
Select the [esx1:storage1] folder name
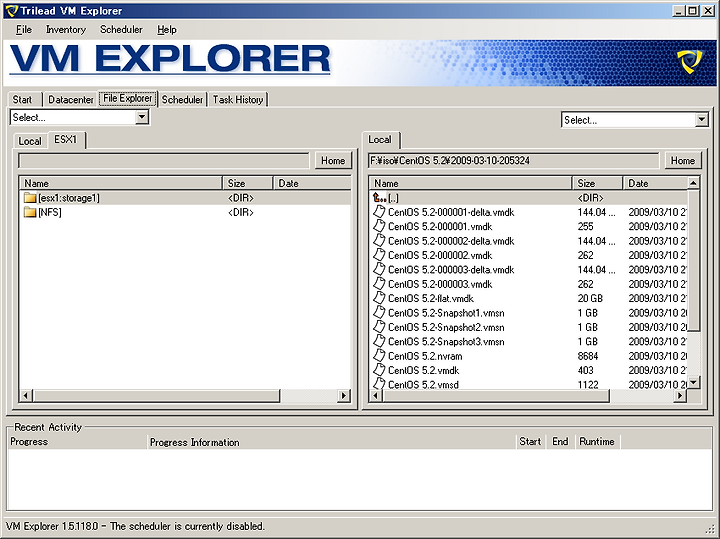point(69,198)
